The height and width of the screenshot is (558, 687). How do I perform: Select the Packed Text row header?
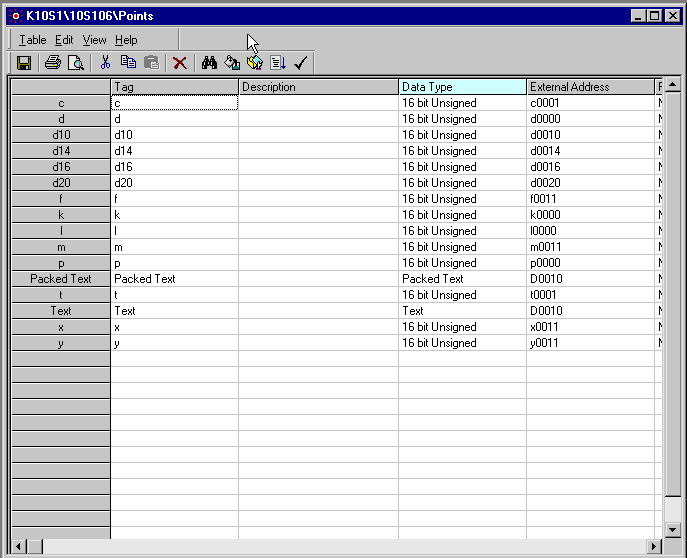61,279
